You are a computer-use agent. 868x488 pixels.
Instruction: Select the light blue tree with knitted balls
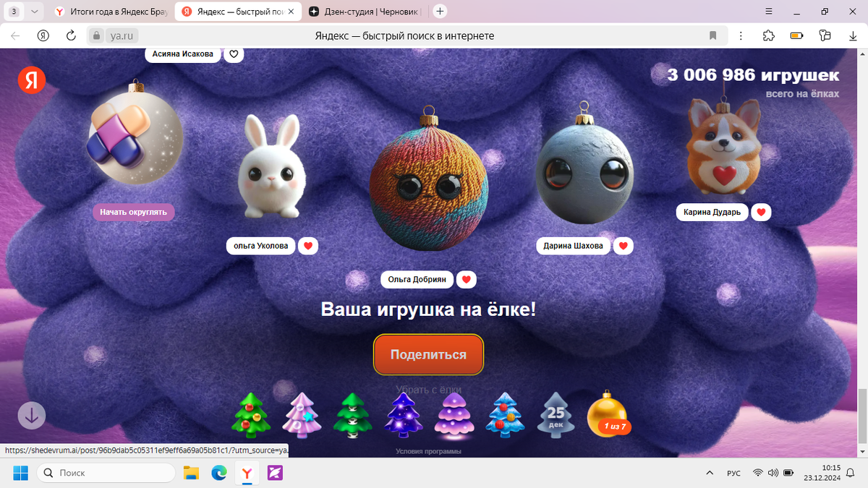[x=505, y=415]
